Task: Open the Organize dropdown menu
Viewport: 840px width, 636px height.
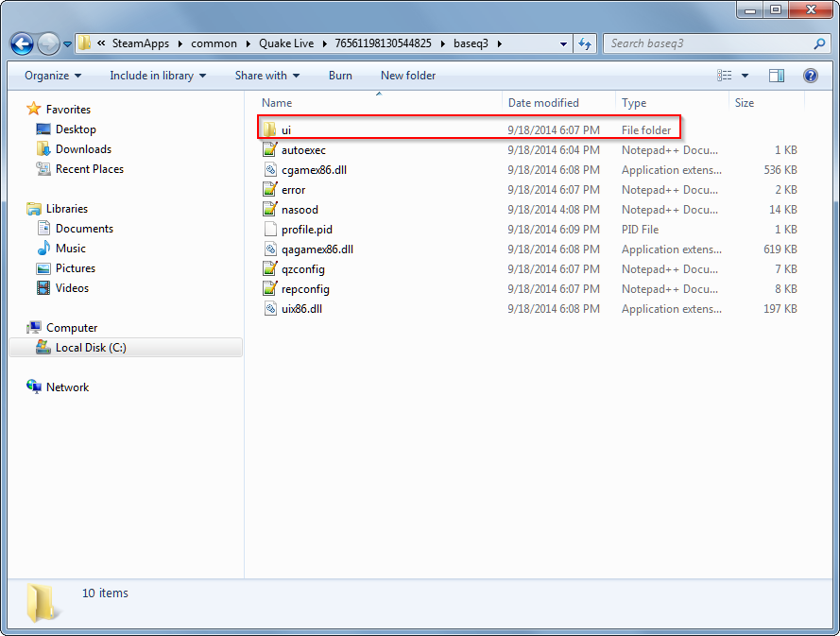Action: pos(53,76)
